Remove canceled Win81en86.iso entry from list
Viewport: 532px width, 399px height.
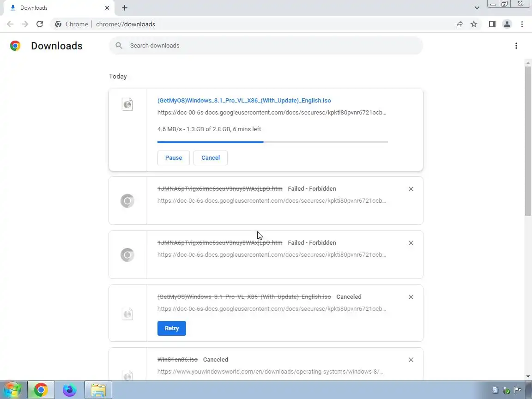pos(411,360)
